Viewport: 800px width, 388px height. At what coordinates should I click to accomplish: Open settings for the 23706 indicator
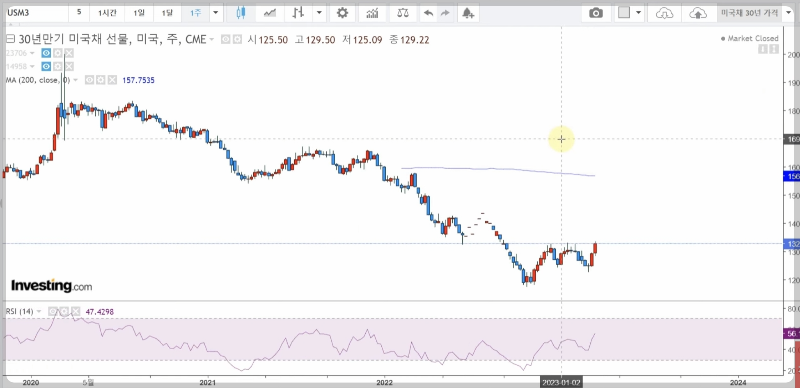point(58,53)
